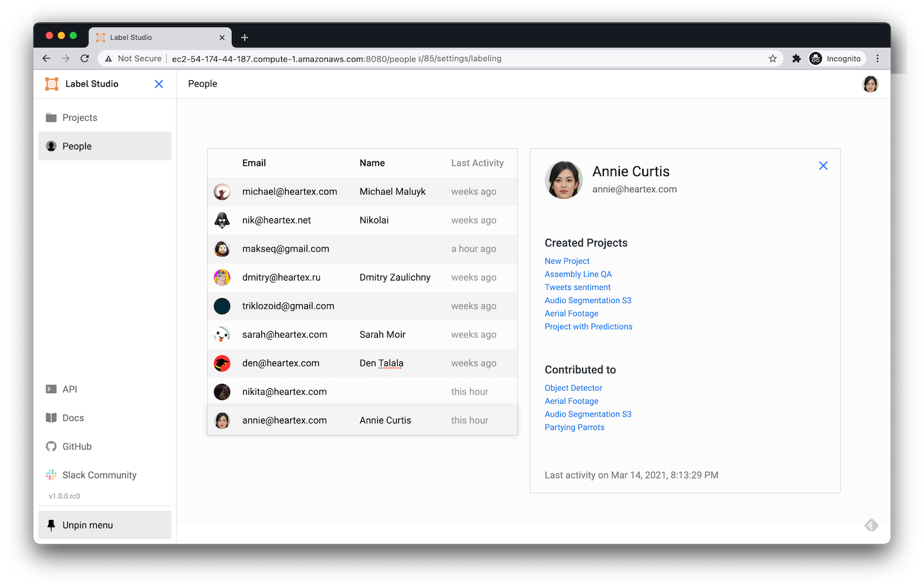Viewport: 924px width, 588px height.
Task: Select People in the sidebar
Action: (x=77, y=146)
